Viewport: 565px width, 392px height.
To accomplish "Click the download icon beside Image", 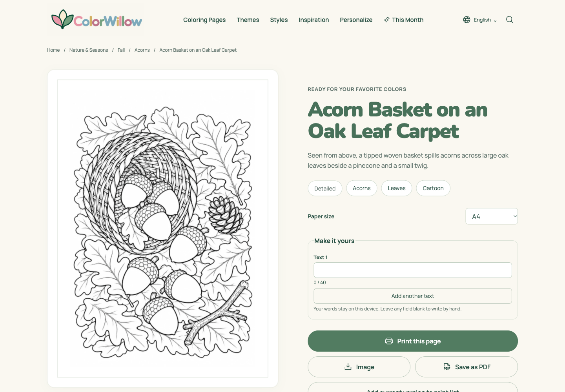I will click(348, 367).
